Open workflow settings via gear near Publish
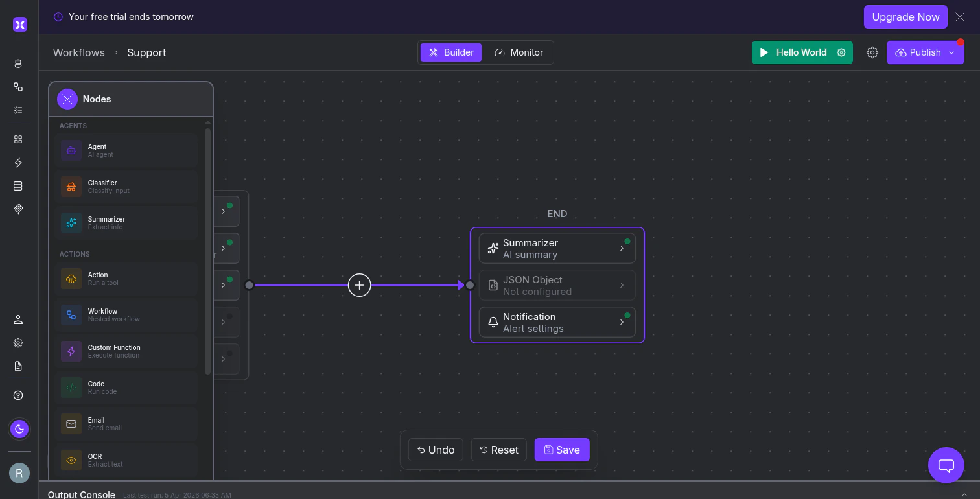This screenshot has width=980, height=499. click(872, 52)
